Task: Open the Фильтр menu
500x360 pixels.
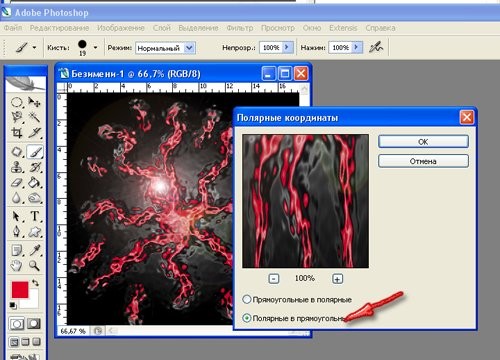Action: pyautogui.click(x=240, y=28)
